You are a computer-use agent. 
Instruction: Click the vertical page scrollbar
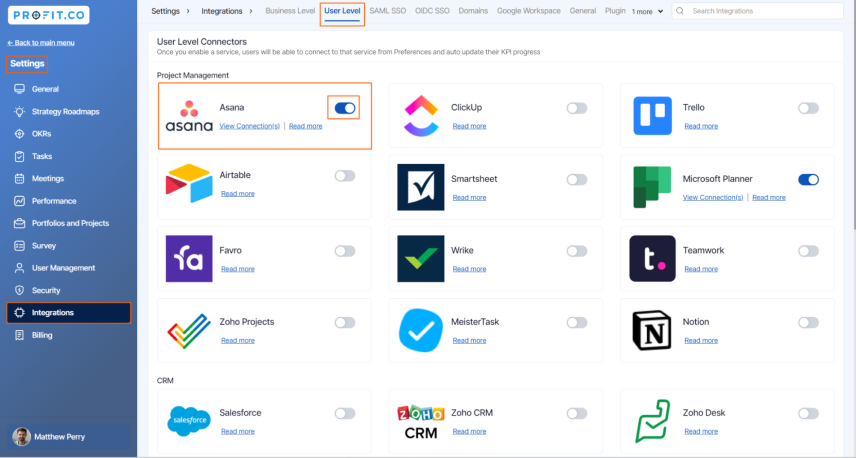(x=853, y=115)
